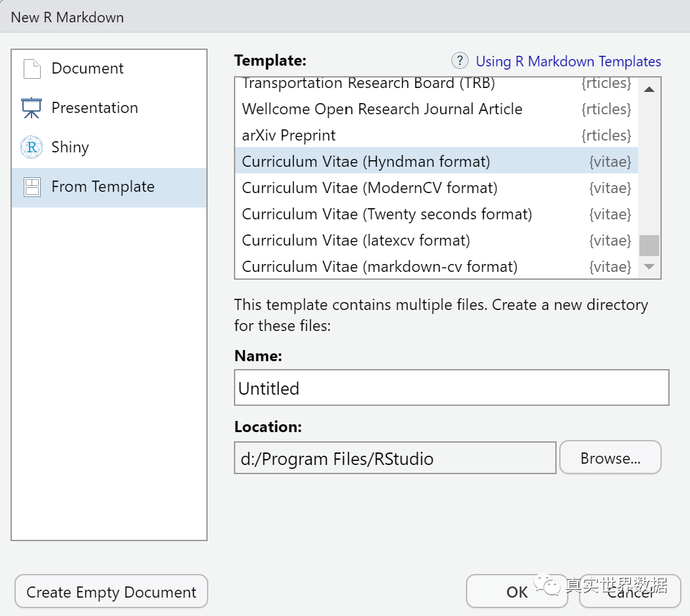The width and height of the screenshot is (690, 616).
Task: Pick Wellcome Open Research Journal Article
Action: click(382, 109)
